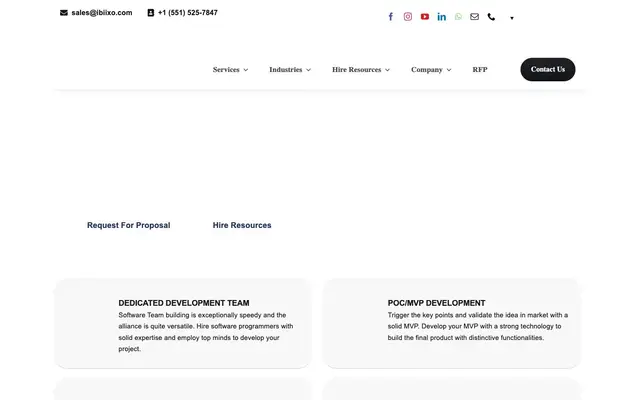This screenshot has width=640, height=400.
Task: Click the envelope icon in social row
Action: tap(474, 17)
